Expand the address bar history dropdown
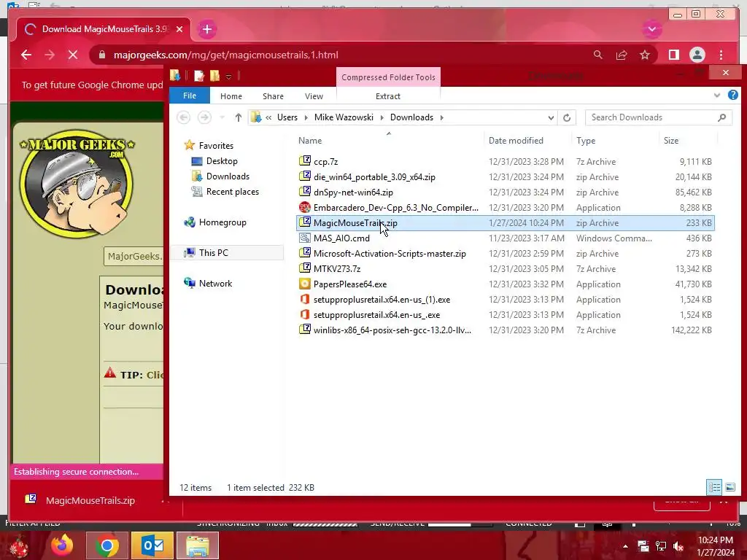Viewport: 747px width, 560px height. point(551,117)
